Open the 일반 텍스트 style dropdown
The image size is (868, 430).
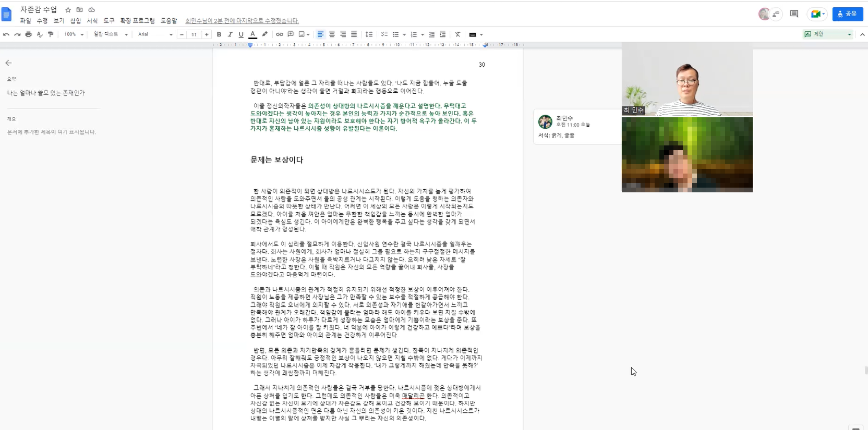coord(111,34)
